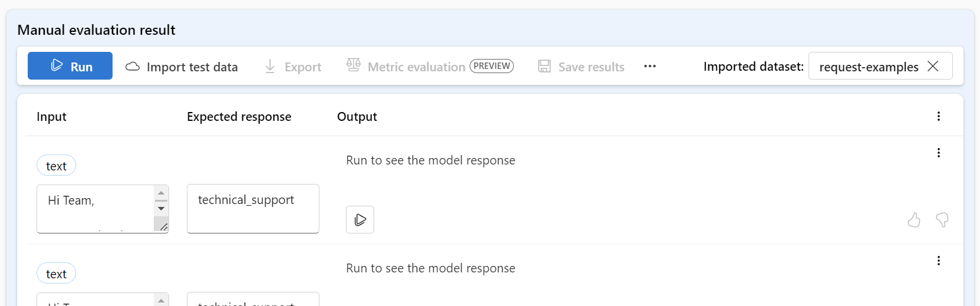Open first row more options menu

point(939,153)
